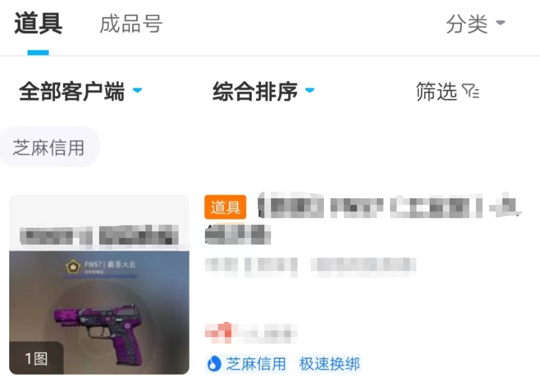Screen dimensions: 540x392
Task: Tap the 筛选 filter button
Action: (447, 92)
